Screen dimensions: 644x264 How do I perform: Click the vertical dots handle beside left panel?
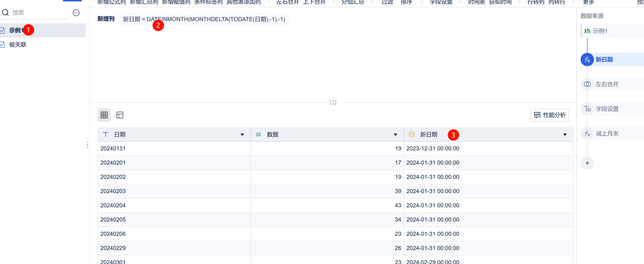[x=88, y=145]
